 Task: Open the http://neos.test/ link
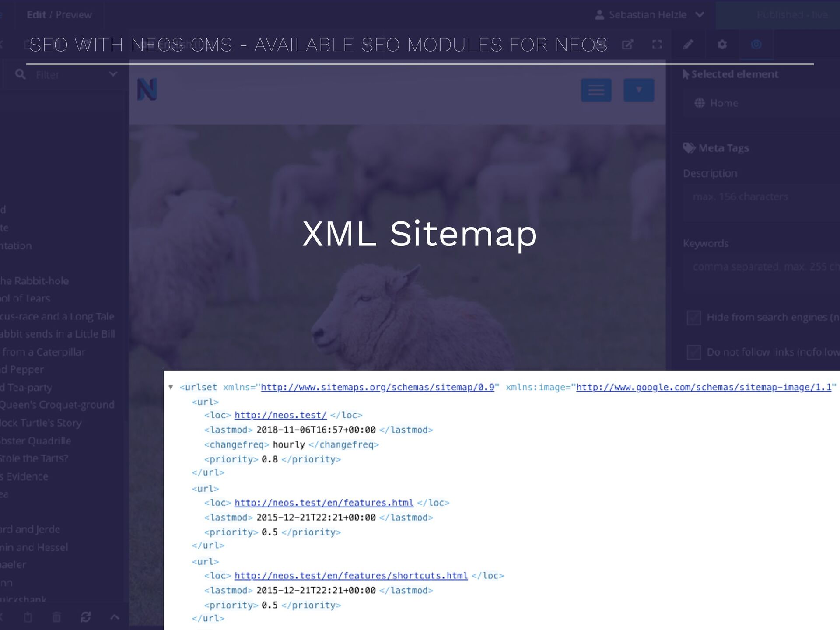(x=280, y=415)
